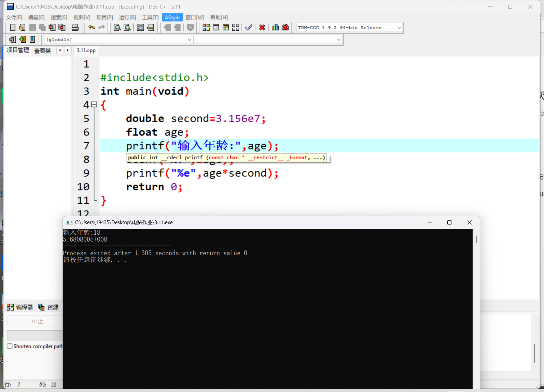The height and width of the screenshot is (392, 544).
Task: Click the Dev-C++ title bar icon
Action: 10,6
